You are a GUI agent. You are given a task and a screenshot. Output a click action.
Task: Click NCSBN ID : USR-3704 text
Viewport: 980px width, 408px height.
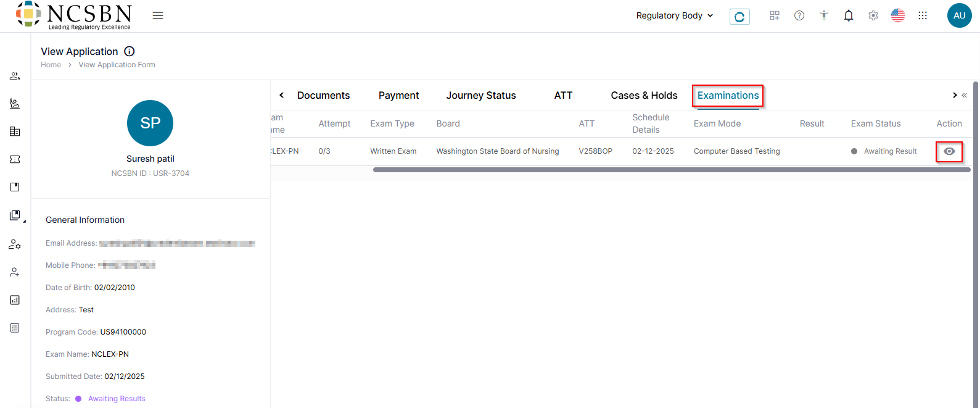150,173
